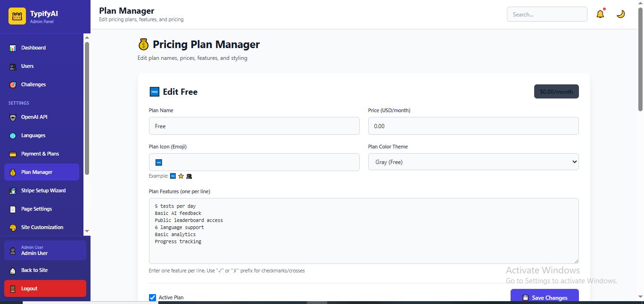
Task: Click the Site Customization palette icon
Action: click(x=13, y=228)
